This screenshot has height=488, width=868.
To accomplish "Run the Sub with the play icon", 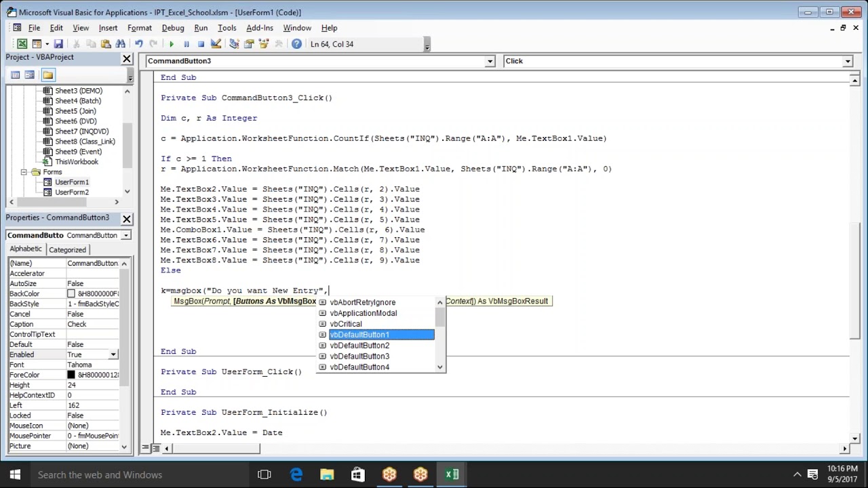I will [x=172, y=44].
